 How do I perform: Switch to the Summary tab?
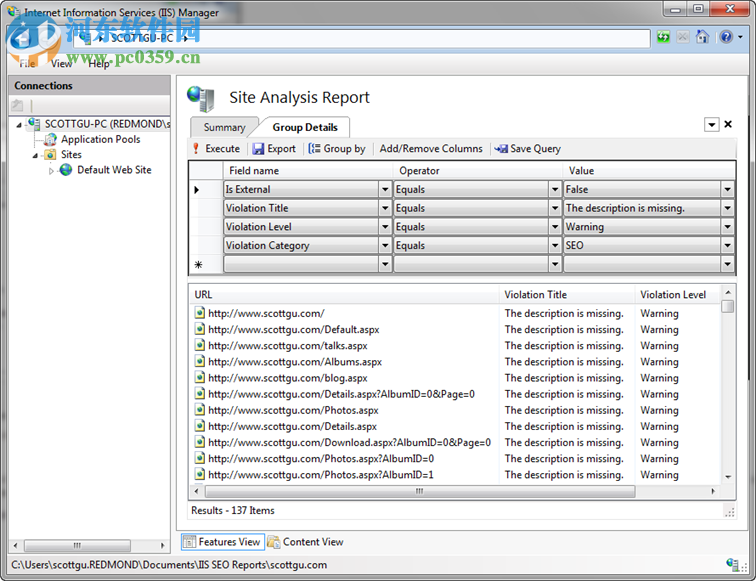tap(224, 128)
